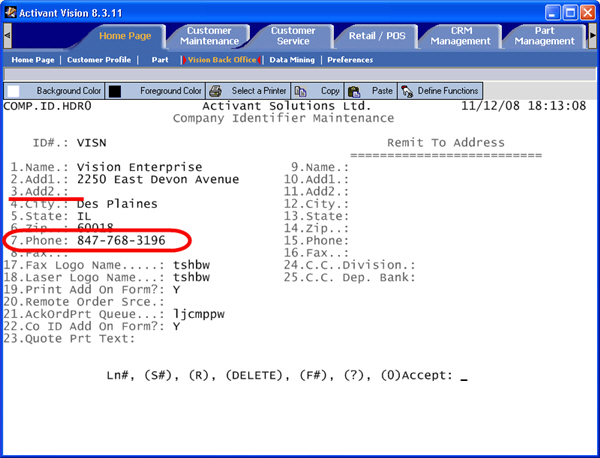Click the 24.C.C..Division label

pyautogui.click(x=349, y=265)
